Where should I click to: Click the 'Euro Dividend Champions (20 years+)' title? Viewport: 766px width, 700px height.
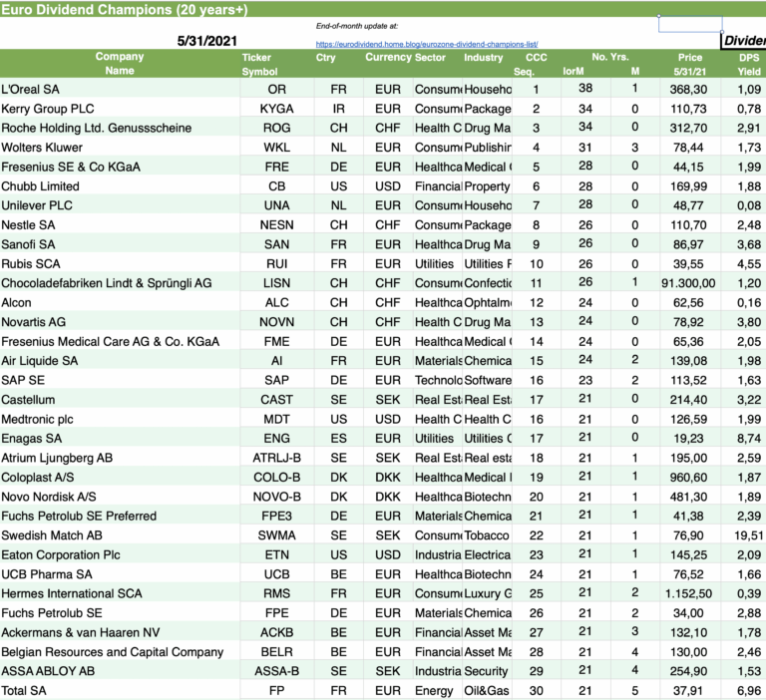click(x=124, y=9)
